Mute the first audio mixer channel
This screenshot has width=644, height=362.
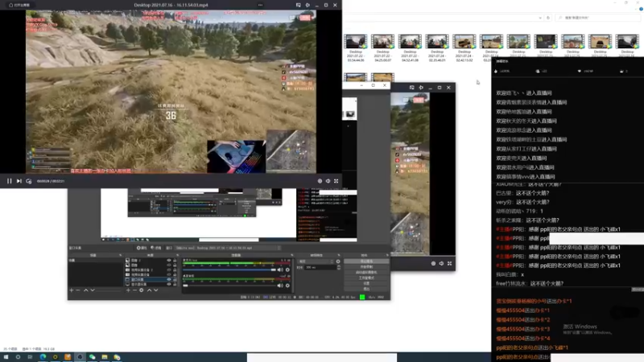point(280,269)
